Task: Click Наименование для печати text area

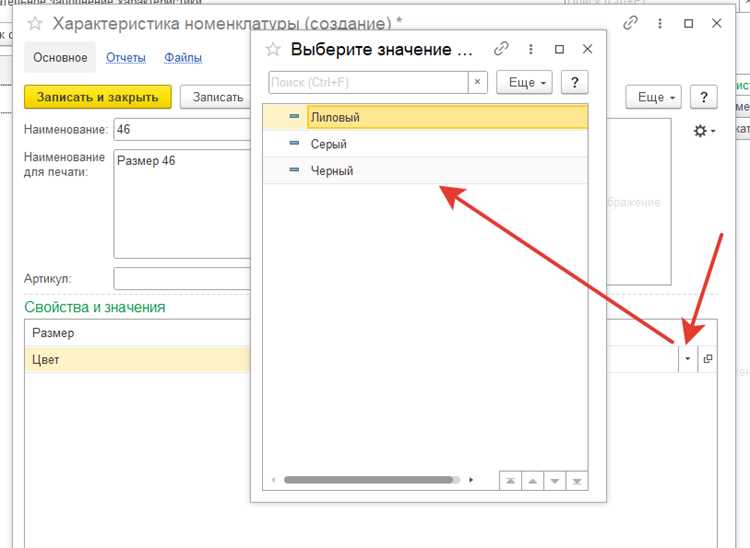Action: 182,204
